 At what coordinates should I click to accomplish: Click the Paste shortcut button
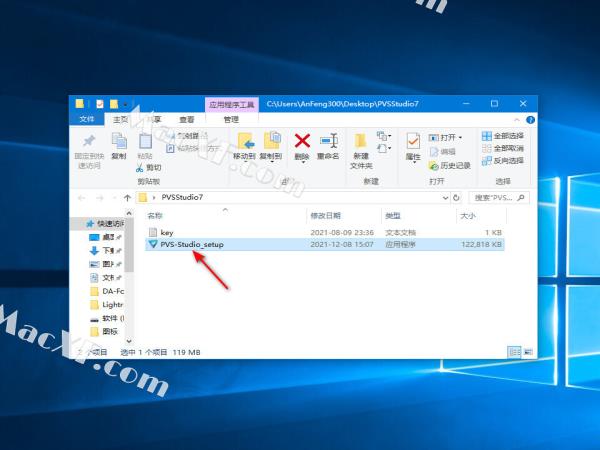coord(192,148)
